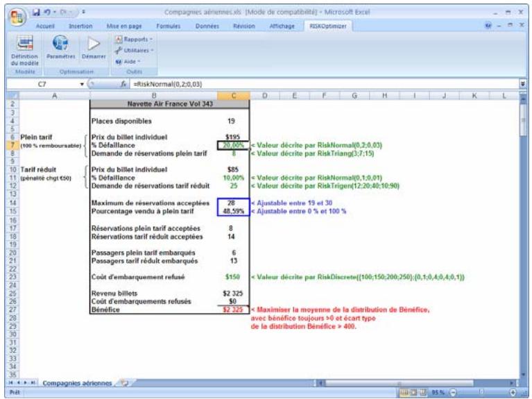The height and width of the screenshot is (399, 532).
Task: Open the Aide dropdown
Action: pos(128,62)
